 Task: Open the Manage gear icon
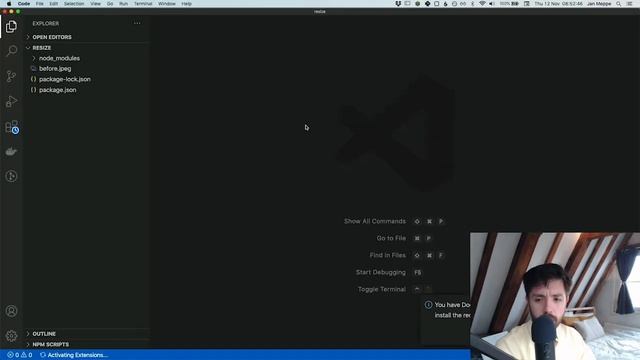coord(11,336)
